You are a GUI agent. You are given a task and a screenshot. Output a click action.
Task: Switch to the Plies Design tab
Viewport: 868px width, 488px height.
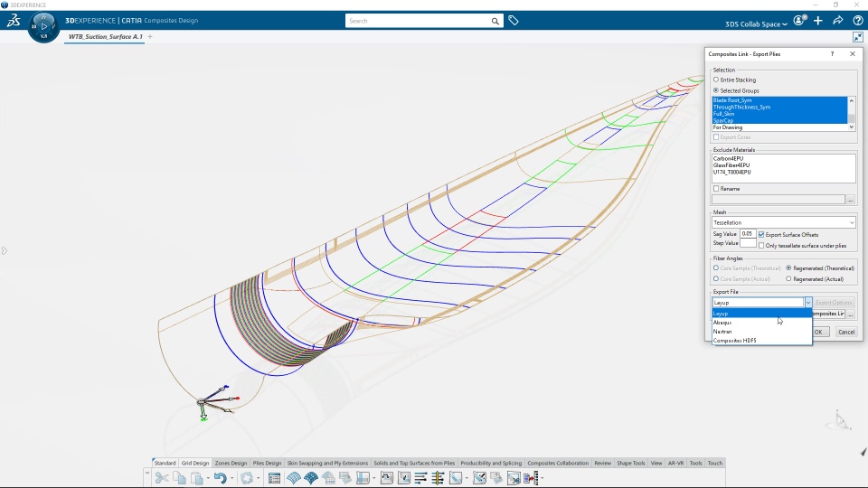tap(267, 463)
